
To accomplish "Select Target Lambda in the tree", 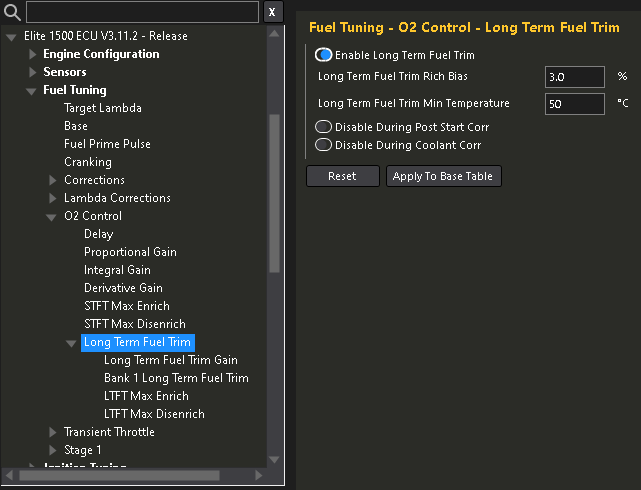I will (x=102, y=108).
